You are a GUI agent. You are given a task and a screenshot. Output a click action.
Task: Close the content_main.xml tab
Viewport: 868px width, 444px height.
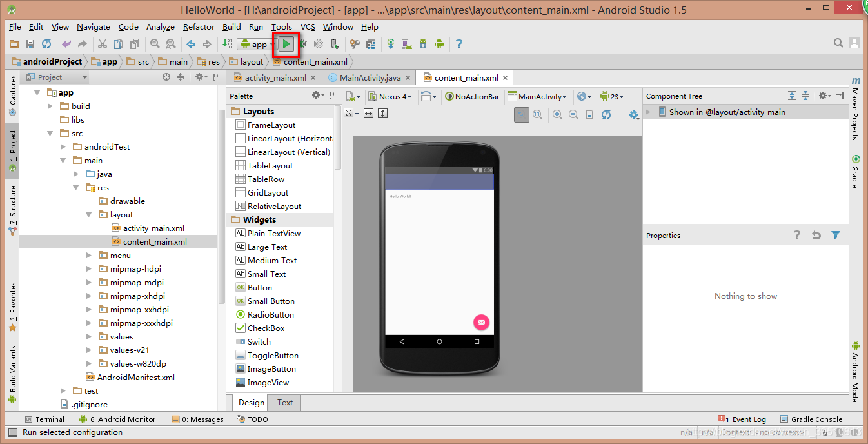[506, 77]
